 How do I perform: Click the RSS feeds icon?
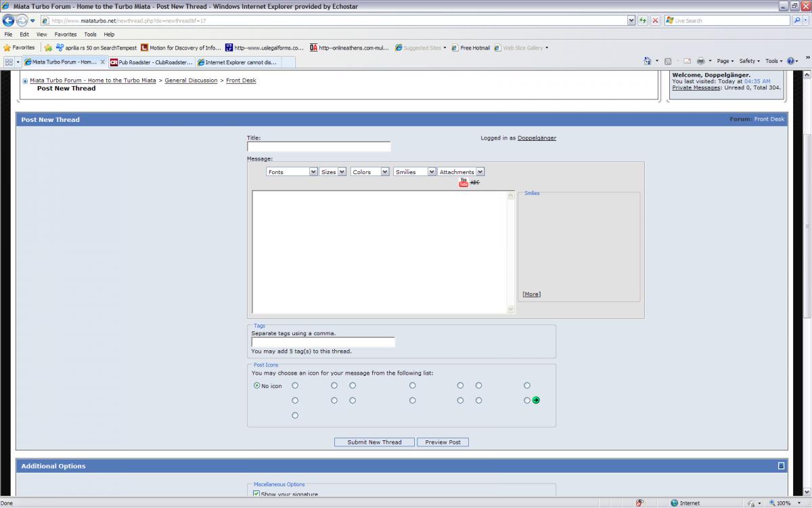tap(668, 61)
